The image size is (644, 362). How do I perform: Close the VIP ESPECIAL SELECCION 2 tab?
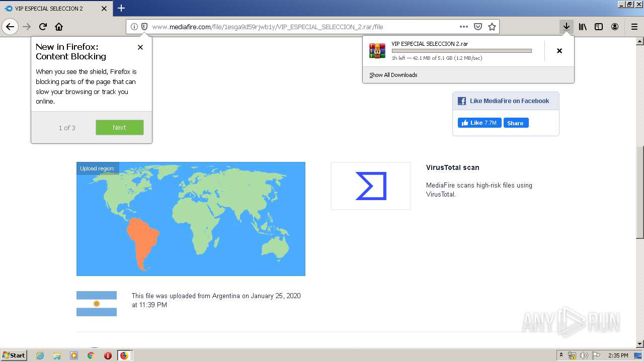pos(104,9)
